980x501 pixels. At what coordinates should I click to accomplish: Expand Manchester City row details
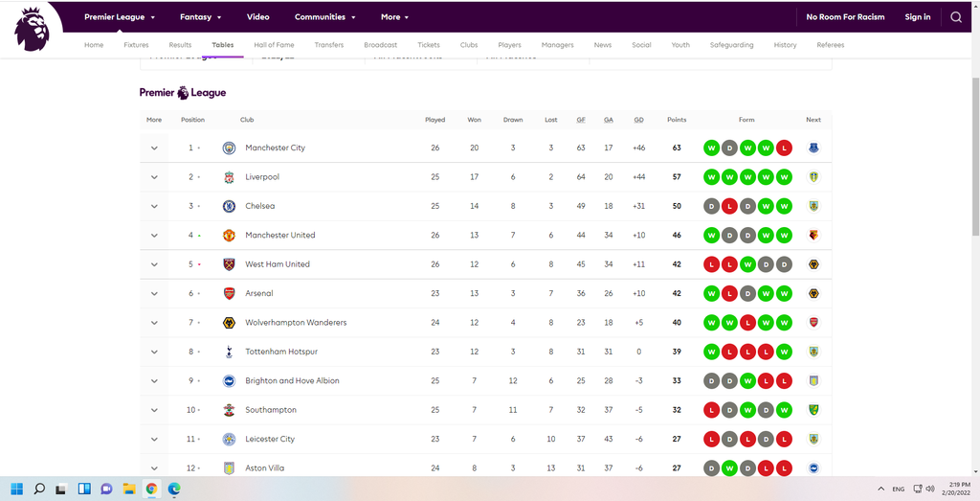(x=154, y=148)
